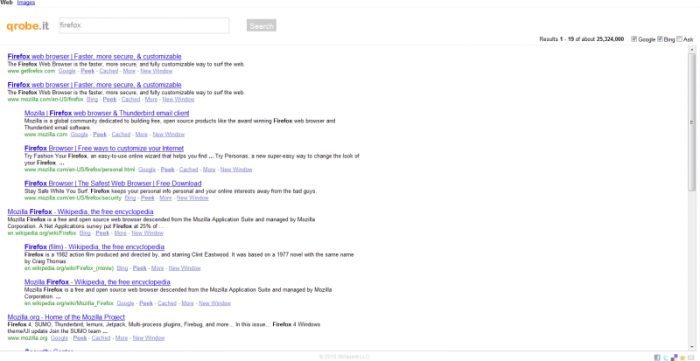The width and height of the screenshot is (700, 361).
Task: Click Bing in the Firefox_(movie) row
Action: [122, 268]
